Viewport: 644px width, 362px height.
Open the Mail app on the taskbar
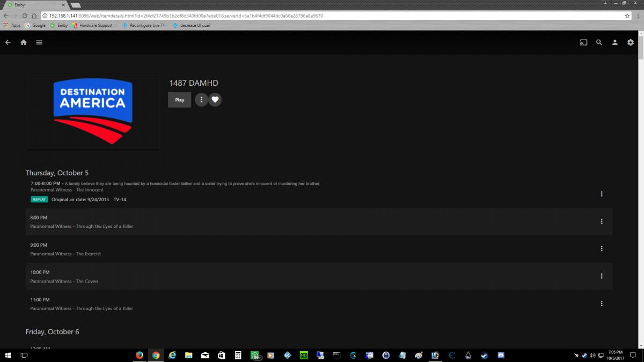[x=205, y=355]
